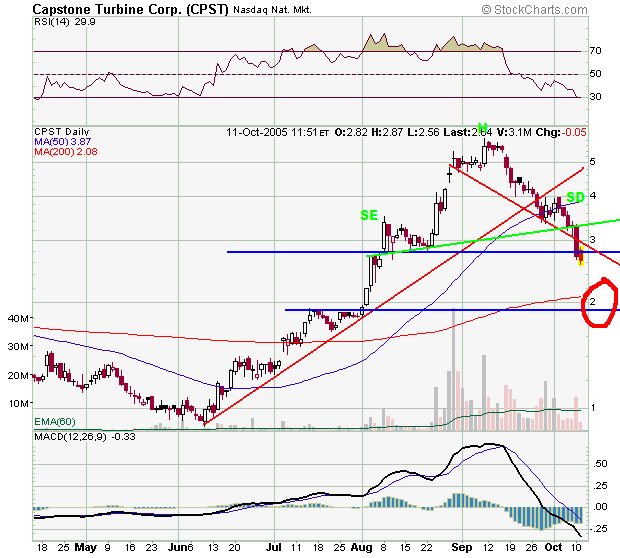Click the 20M volume axis label
Viewport: 620px width, 558px height.
click(x=18, y=375)
